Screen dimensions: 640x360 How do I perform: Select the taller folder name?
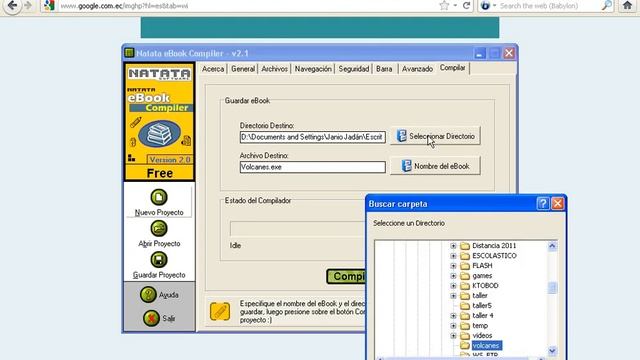coord(480,296)
